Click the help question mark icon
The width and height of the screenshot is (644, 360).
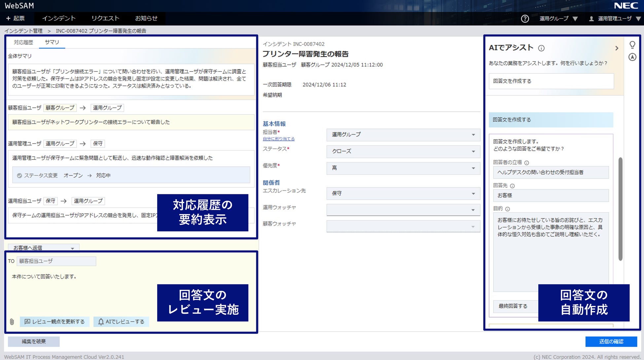pos(525,19)
